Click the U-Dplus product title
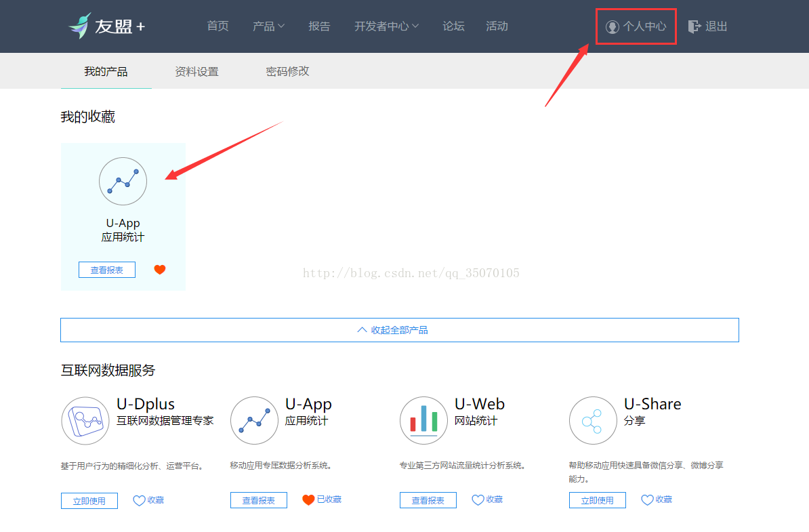809x532 pixels. [x=146, y=404]
